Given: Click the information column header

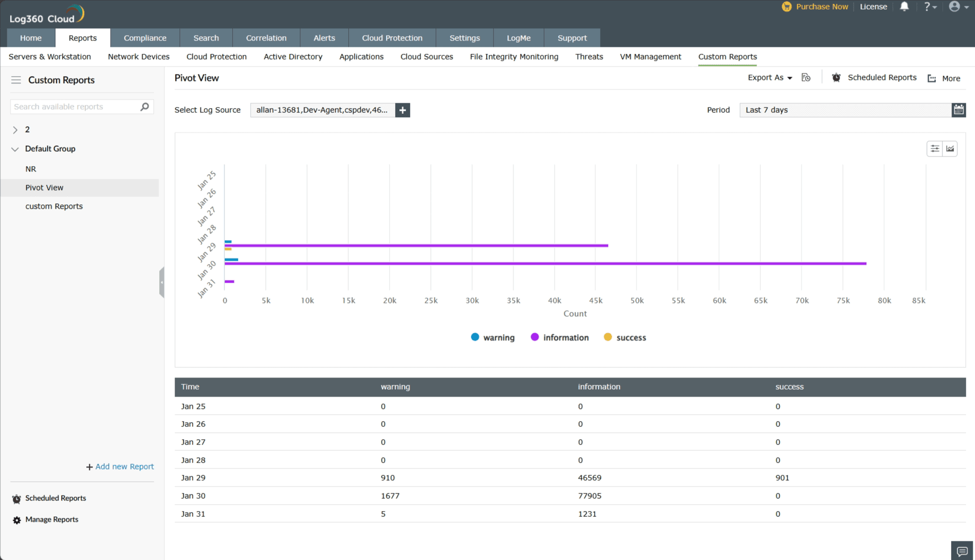Looking at the screenshot, I should click(x=599, y=387).
